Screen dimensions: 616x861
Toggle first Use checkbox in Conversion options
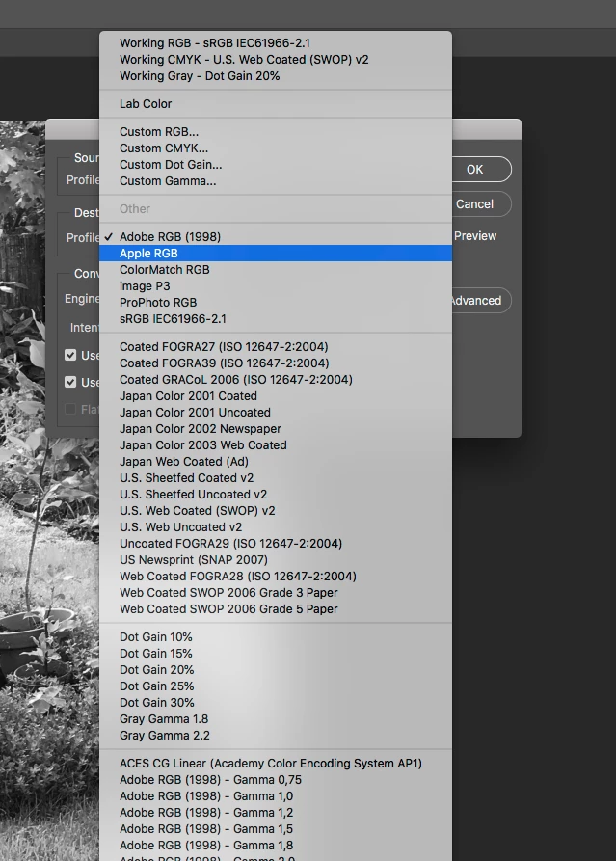tap(70, 355)
